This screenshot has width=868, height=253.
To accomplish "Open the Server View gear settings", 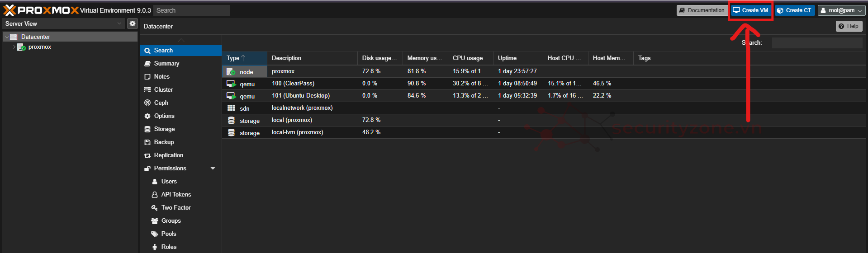I will point(132,23).
